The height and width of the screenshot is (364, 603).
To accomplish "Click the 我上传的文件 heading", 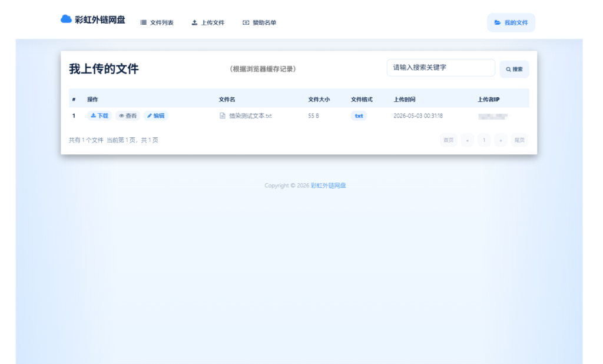I will [x=104, y=69].
